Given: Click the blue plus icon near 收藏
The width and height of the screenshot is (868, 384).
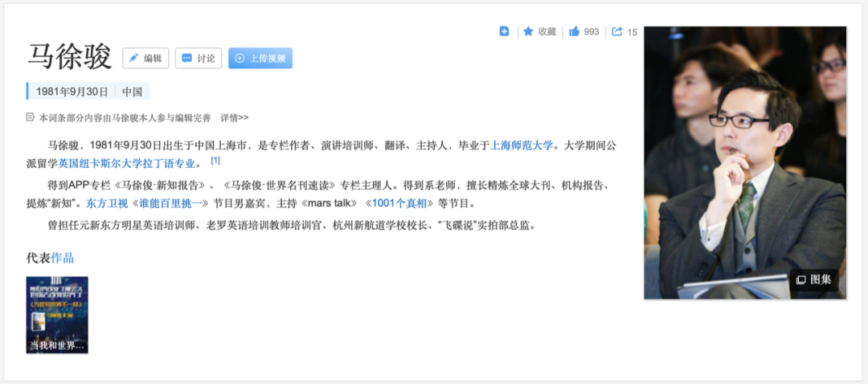Looking at the screenshot, I should click(504, 31).
